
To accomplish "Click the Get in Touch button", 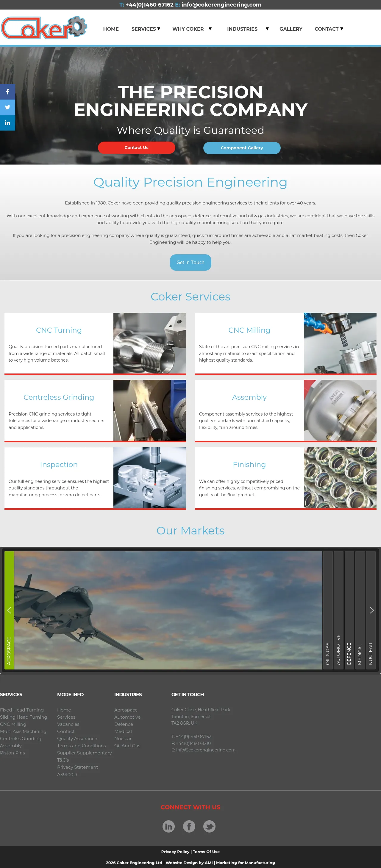I will [x=190, y=262].
